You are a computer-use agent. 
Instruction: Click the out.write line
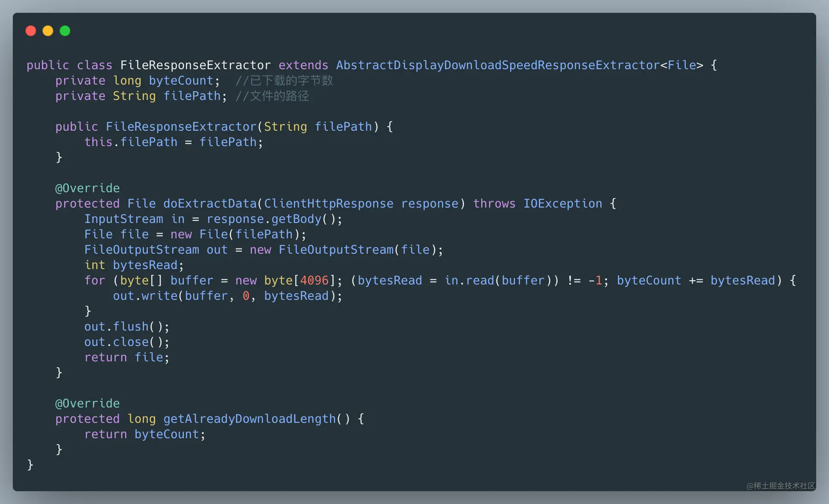[x=228, y=296]
